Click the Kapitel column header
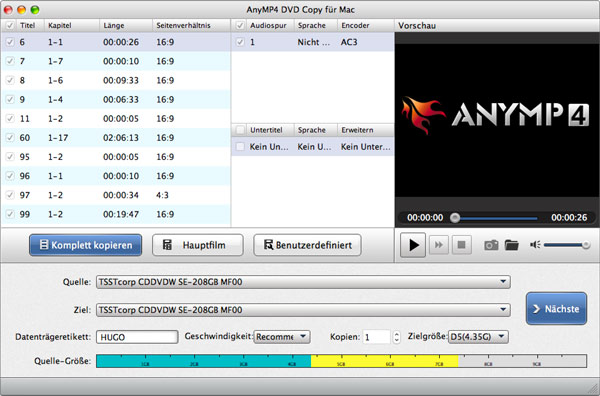The height and width of the screenshot is (396, 600). click(x=72, y=25)
